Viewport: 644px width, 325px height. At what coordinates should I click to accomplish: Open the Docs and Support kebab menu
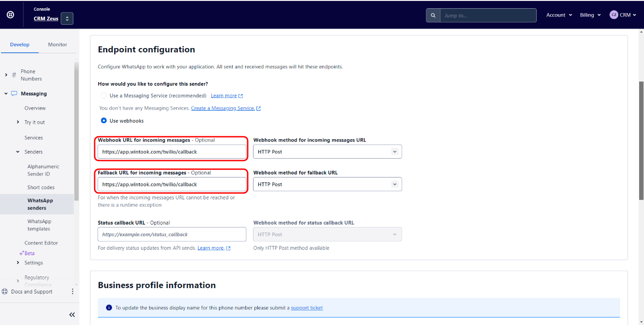[73, 292]
